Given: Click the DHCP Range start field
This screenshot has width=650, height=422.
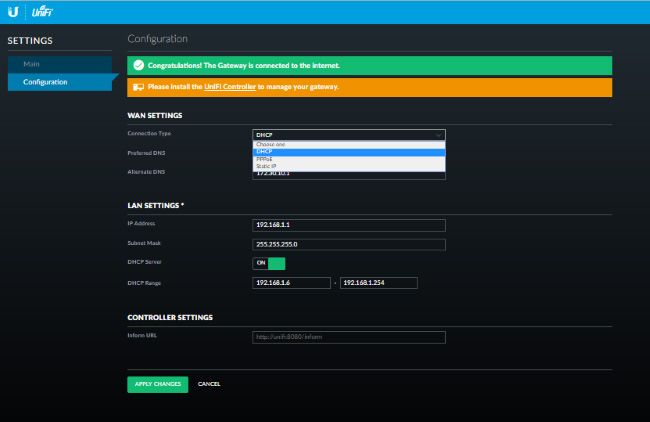Looking at the screenshot, I should [291, 283].
